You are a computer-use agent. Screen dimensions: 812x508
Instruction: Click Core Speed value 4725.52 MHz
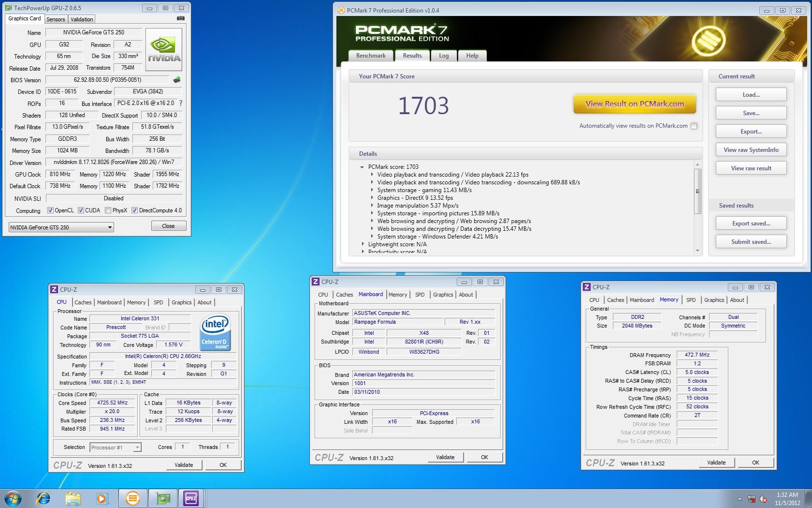112,403
